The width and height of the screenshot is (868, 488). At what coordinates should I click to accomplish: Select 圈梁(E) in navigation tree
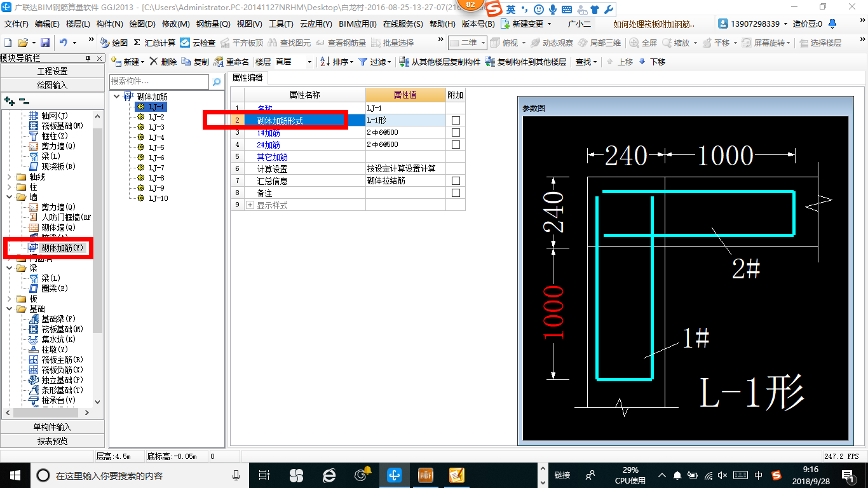tap(48, 288)
